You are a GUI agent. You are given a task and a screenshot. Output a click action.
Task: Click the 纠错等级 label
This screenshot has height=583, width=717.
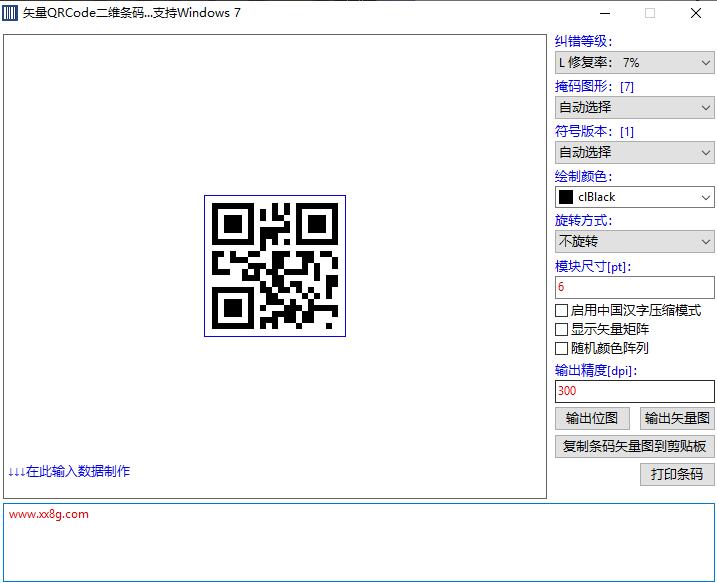click(x=583, y=42)
